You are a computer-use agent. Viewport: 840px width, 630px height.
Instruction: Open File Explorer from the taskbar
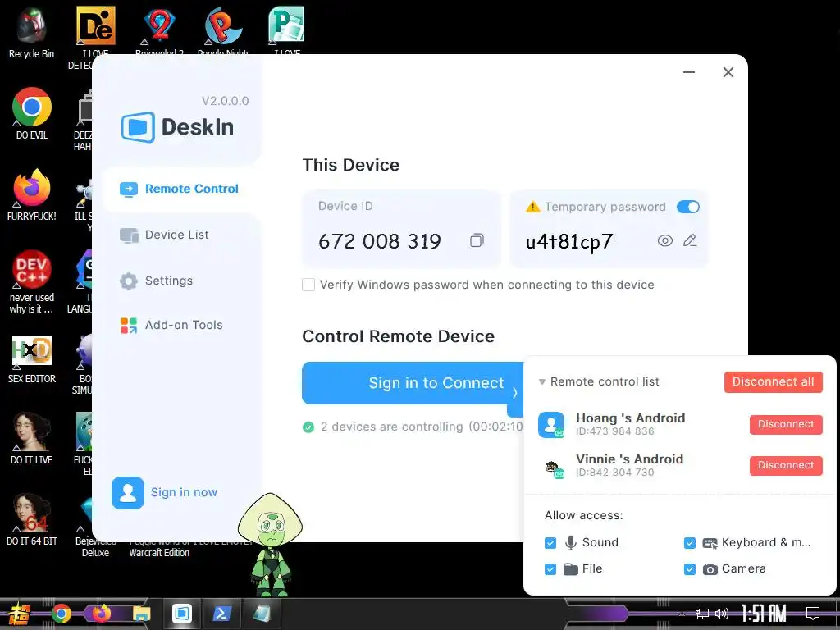pyautogui.click(x=141, y=614)
